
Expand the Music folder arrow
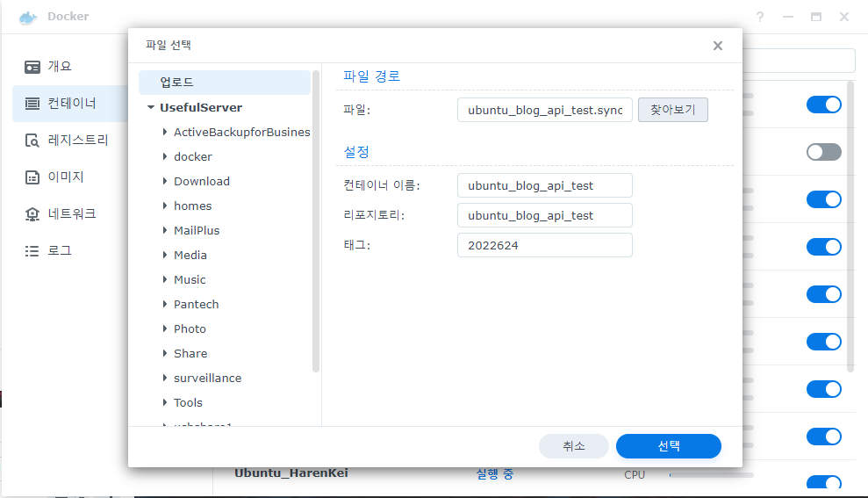[x=164, y=280]
